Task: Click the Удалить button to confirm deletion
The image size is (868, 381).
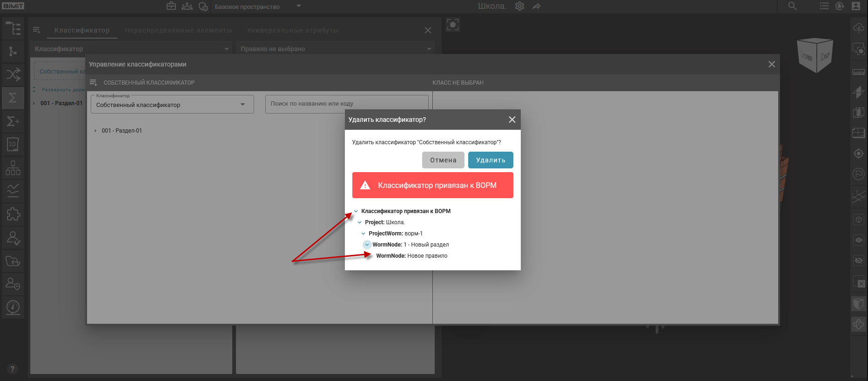Action: pyautogui.click(x=491, y=160)
